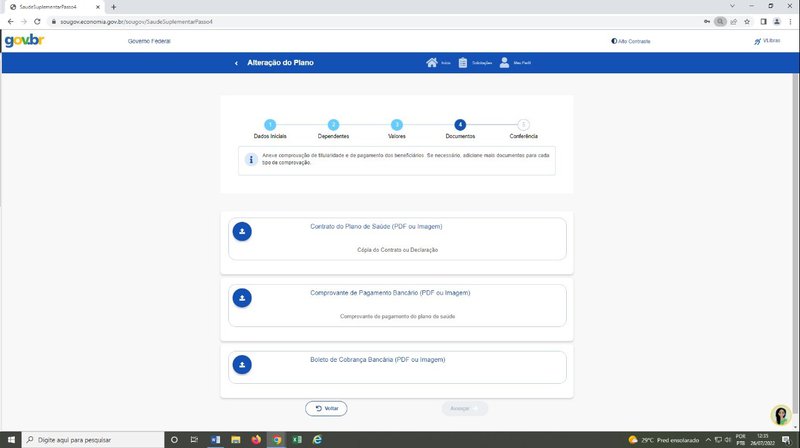The height and width of the screenshot is (448, 800).
Task: Open weather widget in taskbar
Action: click(x=663, y=440)
